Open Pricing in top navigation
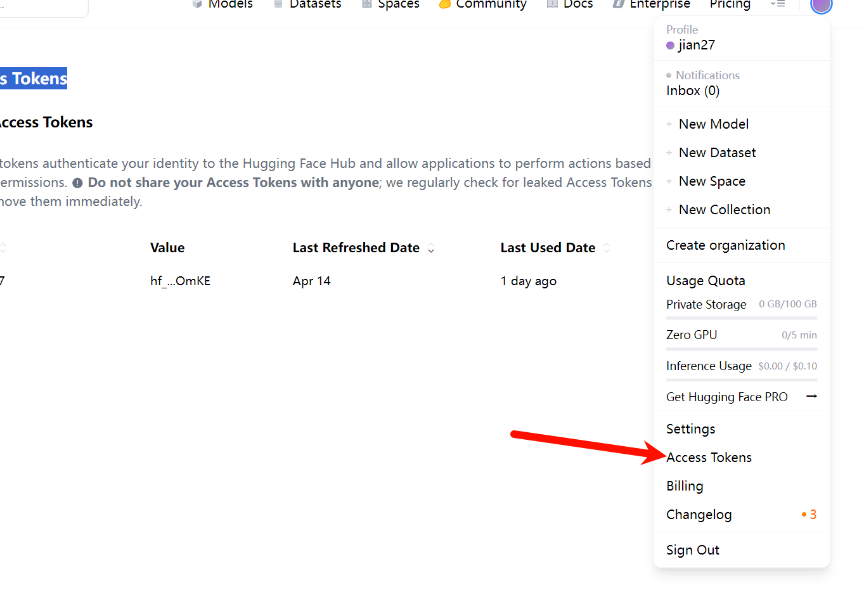Image resolution: width=864 pixels, height=616 pixels. [x=730, y=4]
